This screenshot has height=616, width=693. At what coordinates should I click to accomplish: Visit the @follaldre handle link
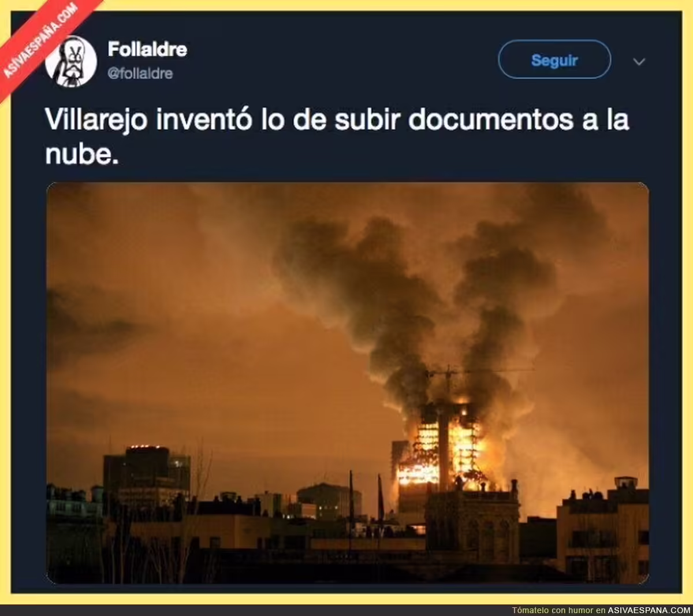140,73
